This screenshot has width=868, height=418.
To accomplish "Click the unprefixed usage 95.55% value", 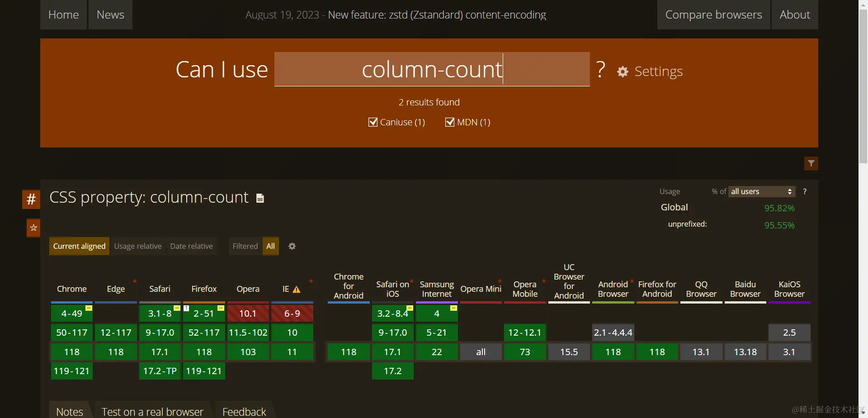I will tap(779, 225).
